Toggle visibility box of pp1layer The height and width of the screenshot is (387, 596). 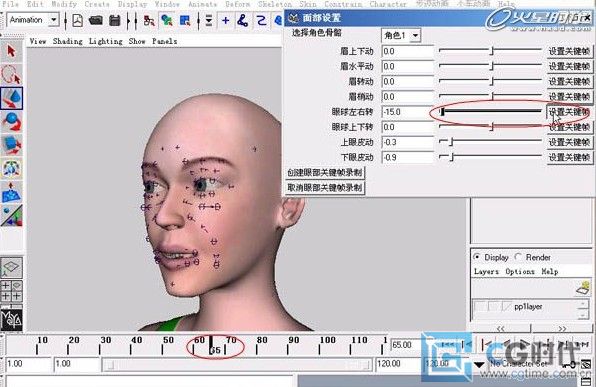click(x=480, y=306)
